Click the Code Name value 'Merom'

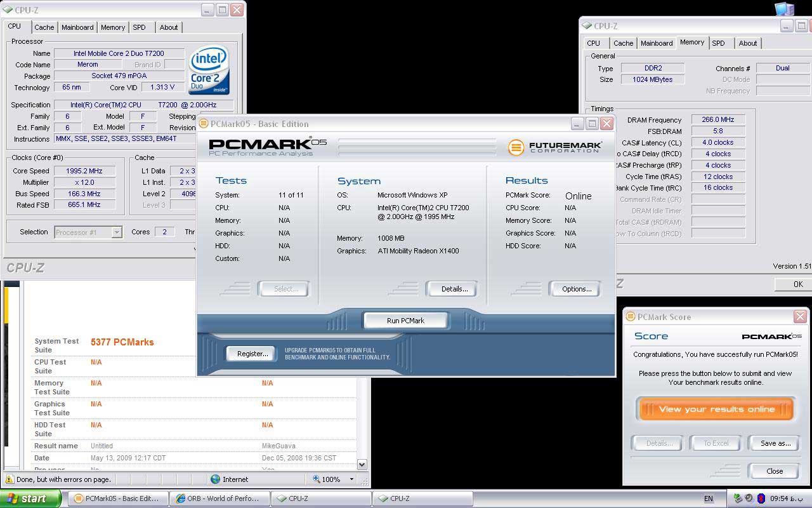pyautogui.click(x=88, y=65)
